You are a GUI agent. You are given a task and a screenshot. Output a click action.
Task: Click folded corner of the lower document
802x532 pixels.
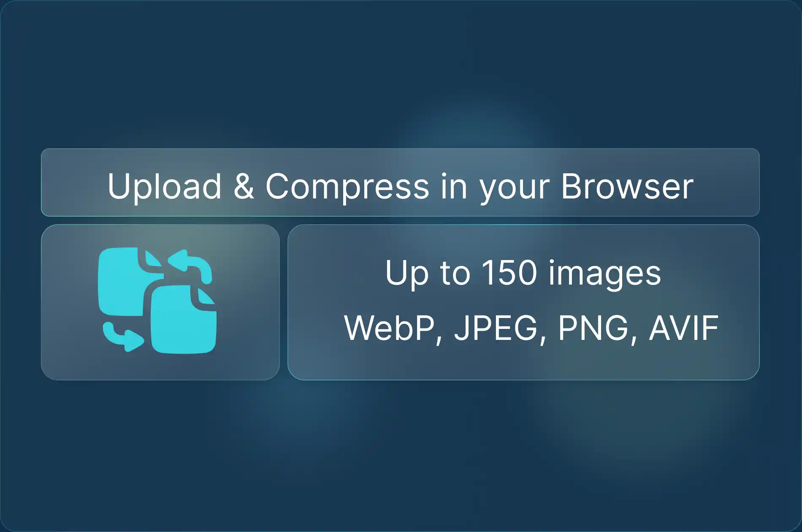[206, 296]
